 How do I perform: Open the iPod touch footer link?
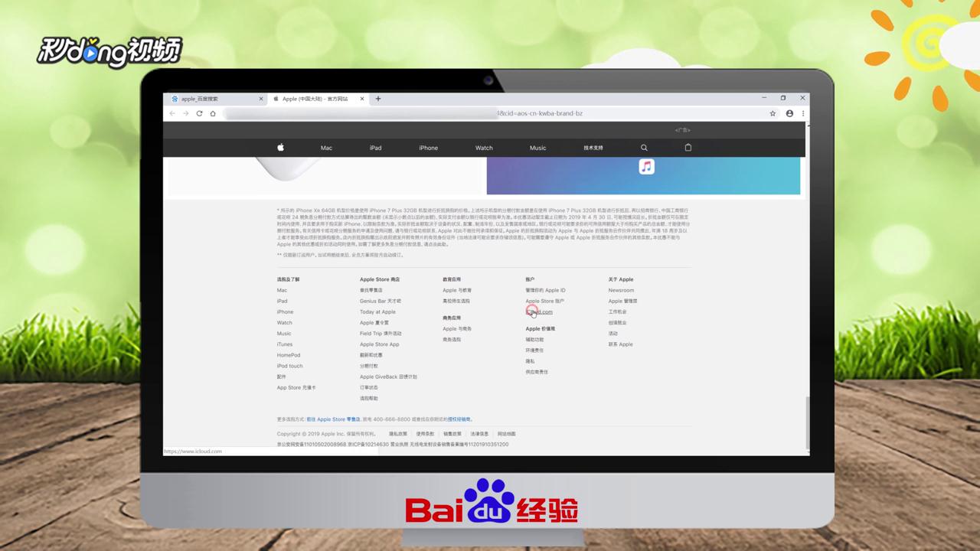coord(289,366)
